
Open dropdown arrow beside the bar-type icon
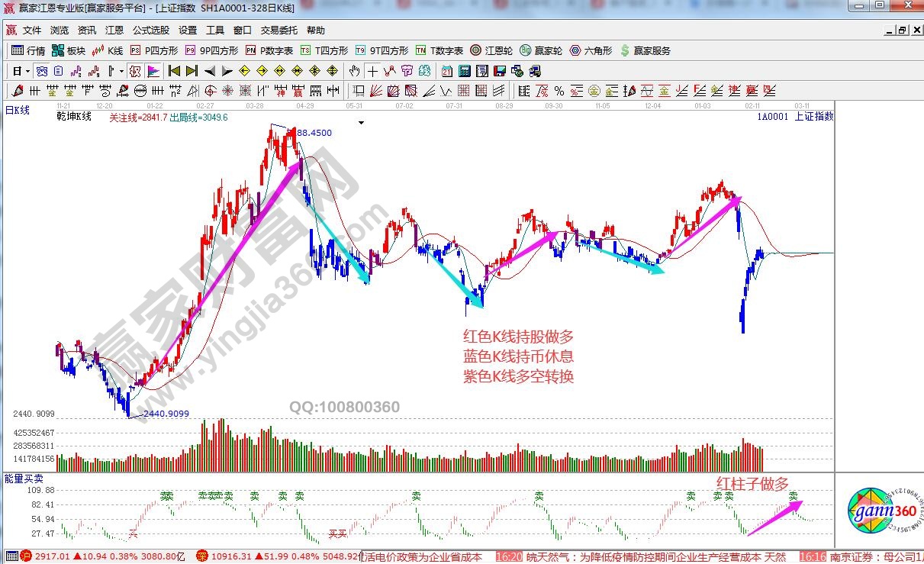pyautogui.click(x=121, y=71)
